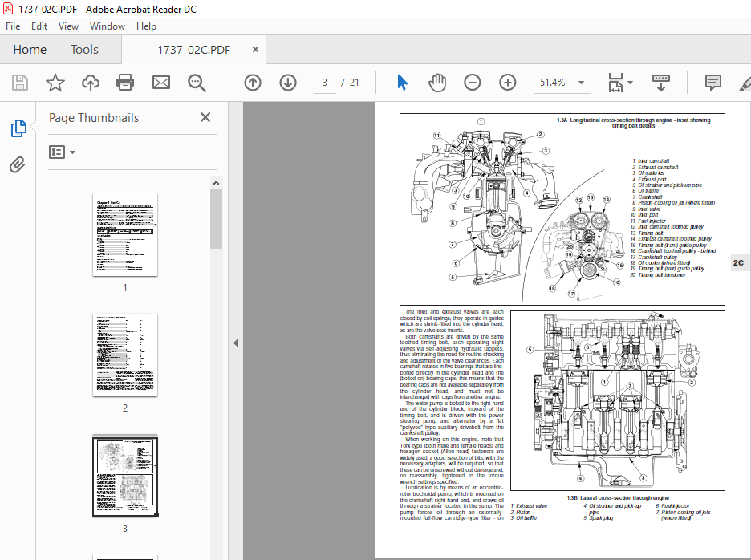Click thumbnail scrollbar up arrow
Image resolution: width=751 pixels, height=560 pixels.
(216, 183)
